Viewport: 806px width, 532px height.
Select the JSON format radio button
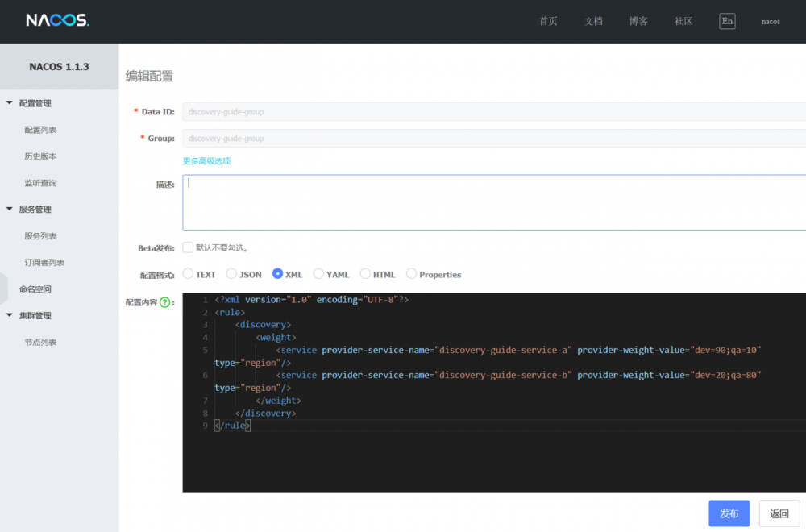point(231,274)
